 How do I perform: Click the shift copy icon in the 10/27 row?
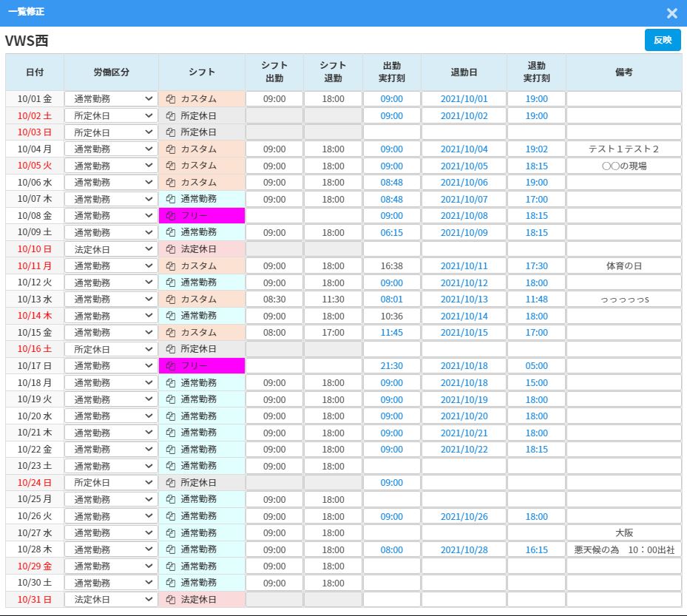[x=171, y=532]
